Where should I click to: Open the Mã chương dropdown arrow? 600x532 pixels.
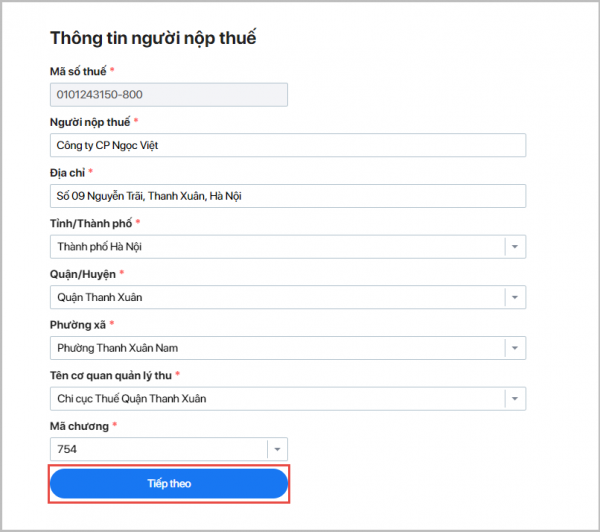tap(277, 450)
